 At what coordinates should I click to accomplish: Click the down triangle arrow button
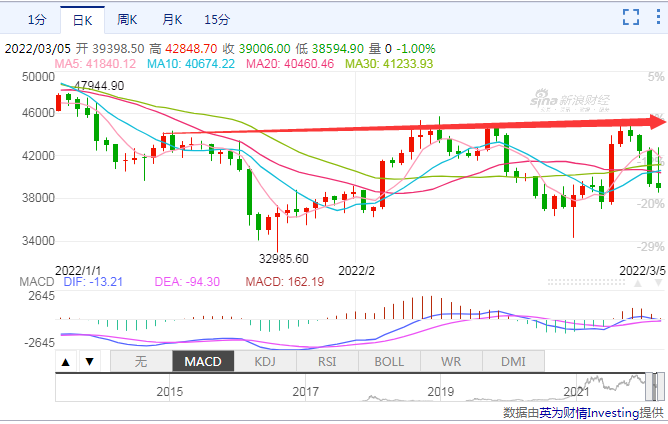point(88,361)
